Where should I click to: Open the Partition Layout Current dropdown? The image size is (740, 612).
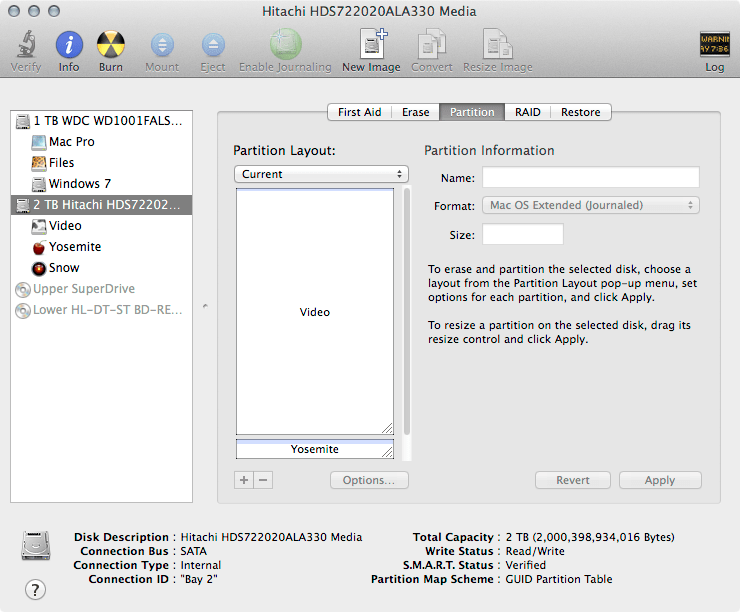(x=321, y=174)
